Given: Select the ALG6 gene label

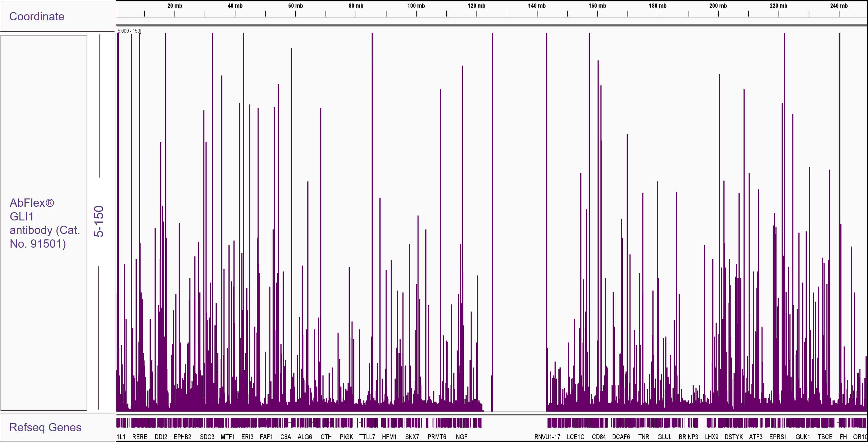Looking at the screenshot, I should (x=305, y=437).
